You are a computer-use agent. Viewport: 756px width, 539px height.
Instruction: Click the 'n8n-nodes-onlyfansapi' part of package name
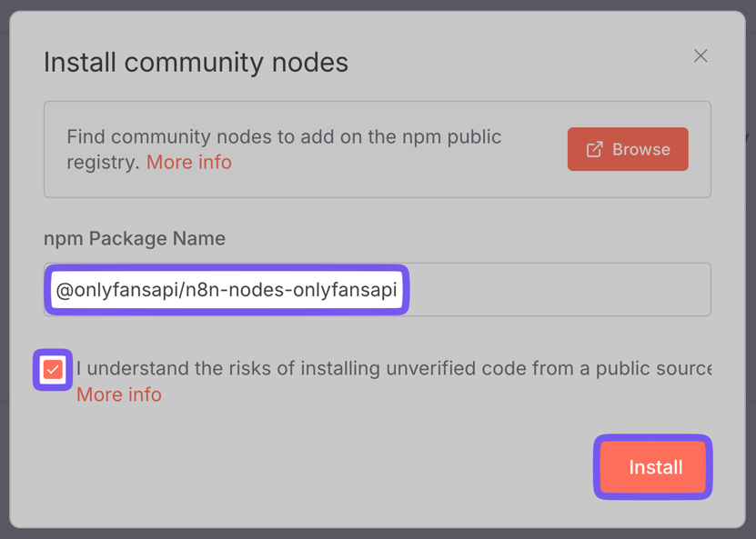[x=291, y=291]
